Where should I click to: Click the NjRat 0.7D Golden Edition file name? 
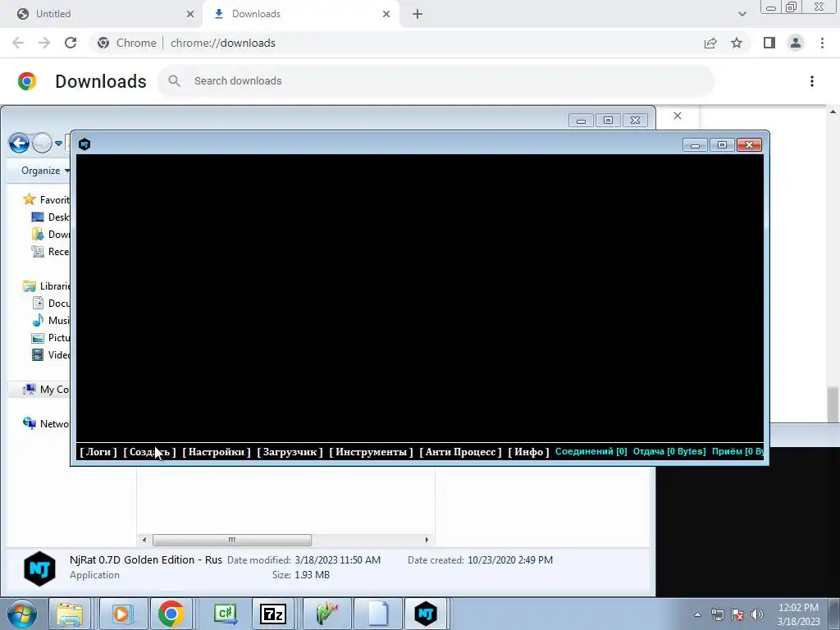tap(146, 559)
